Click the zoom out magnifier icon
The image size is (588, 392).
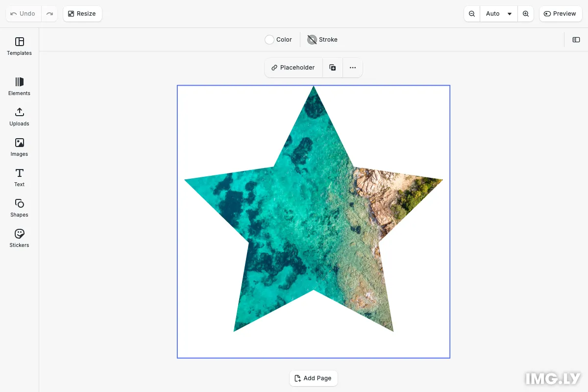(472, 14)
